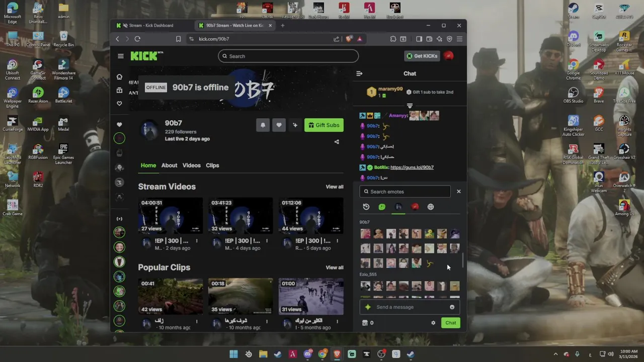
Task: Click the Gift Subs button
Action: pyautogui.click(x=324, y=125)
